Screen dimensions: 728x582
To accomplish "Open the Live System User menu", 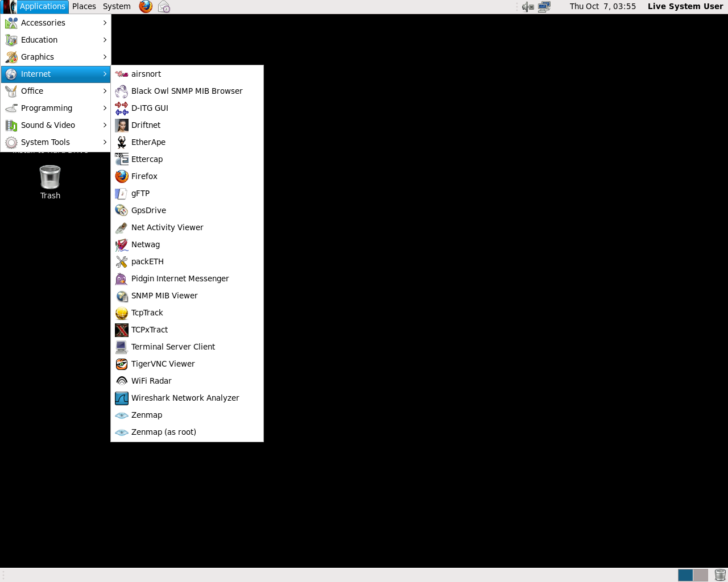I will click(x=685, y=7).
